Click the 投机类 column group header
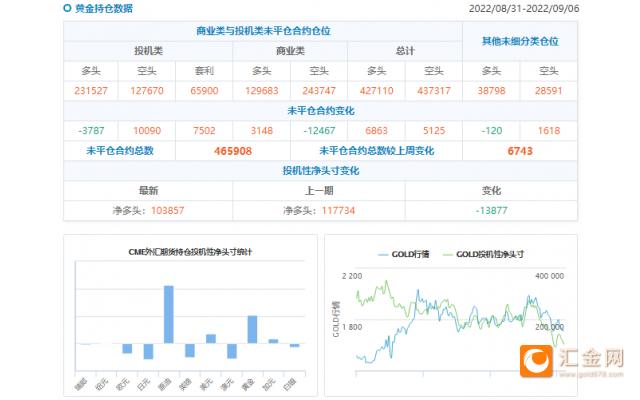The width and height of the screenshot is (640, 400). [x=149, y=51]
